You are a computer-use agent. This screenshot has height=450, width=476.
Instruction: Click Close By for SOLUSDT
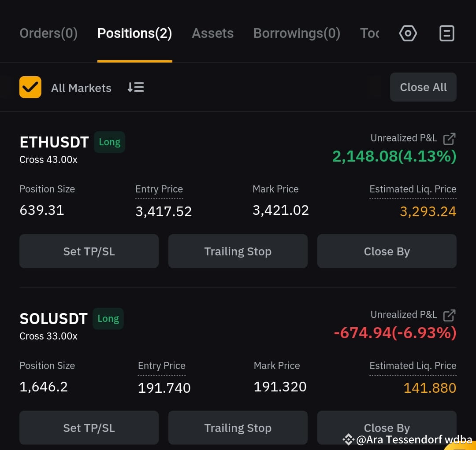(387, 428)
